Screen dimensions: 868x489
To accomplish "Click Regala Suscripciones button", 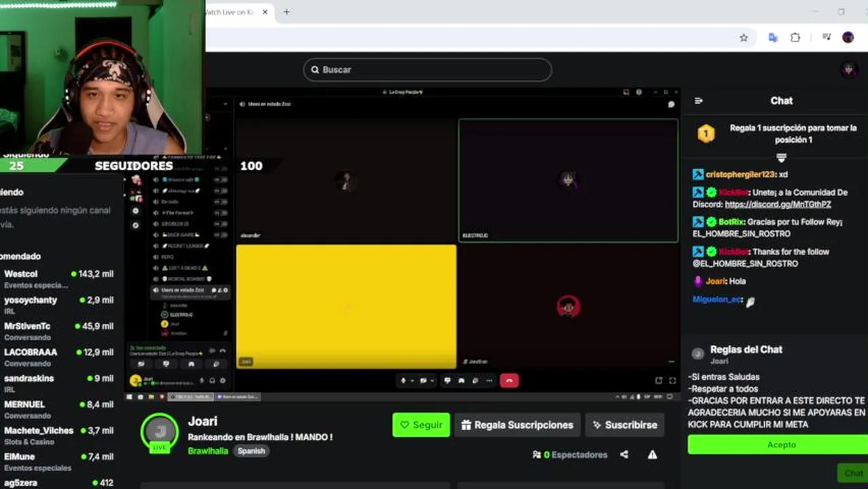I will click(518, 424).
